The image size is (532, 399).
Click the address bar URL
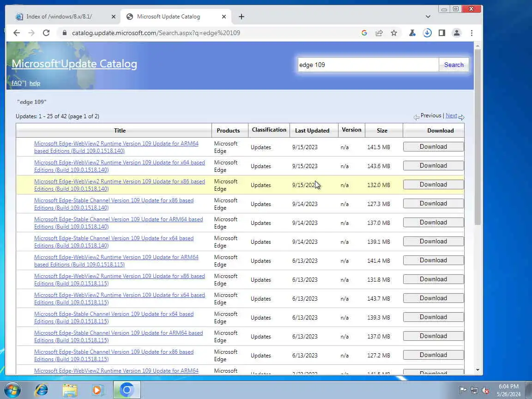click(156, 33)
